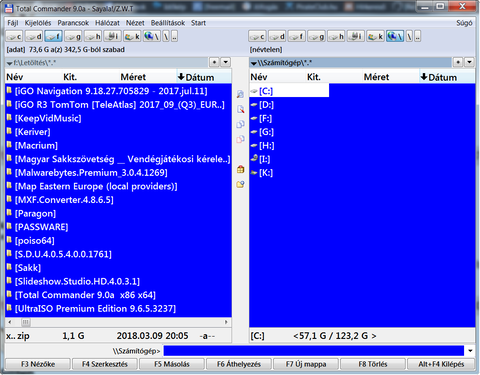The width and height of the screenshot is (480, 375).
Task: Sort right panel by Kit. column
Action: click(334, 77)
